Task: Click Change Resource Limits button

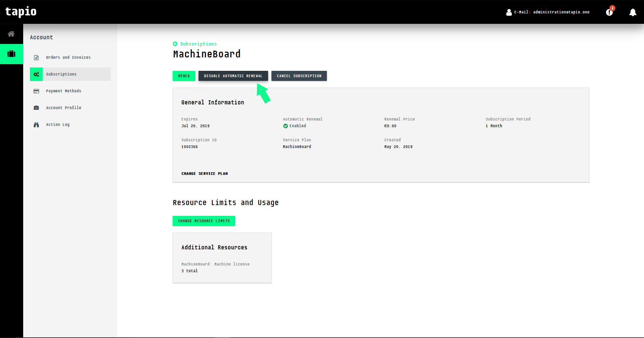Action: click(x=204, y=221)
